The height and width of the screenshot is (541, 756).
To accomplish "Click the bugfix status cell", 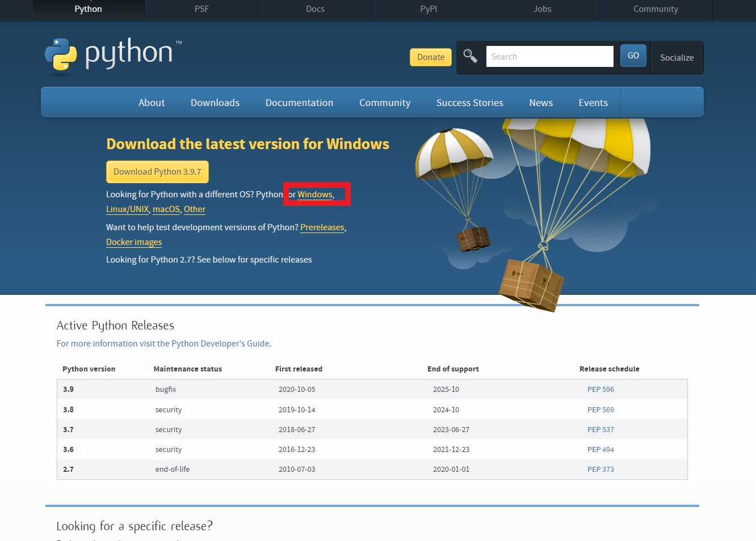I will tap(166, 390).
